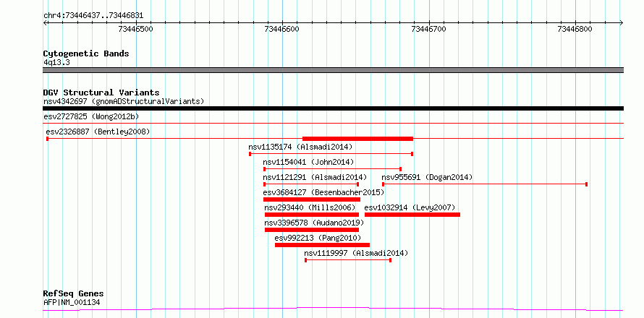644x318 pixels.
Task: Click the black nsv4342697 variant bar
Action: tap(333, 108)
